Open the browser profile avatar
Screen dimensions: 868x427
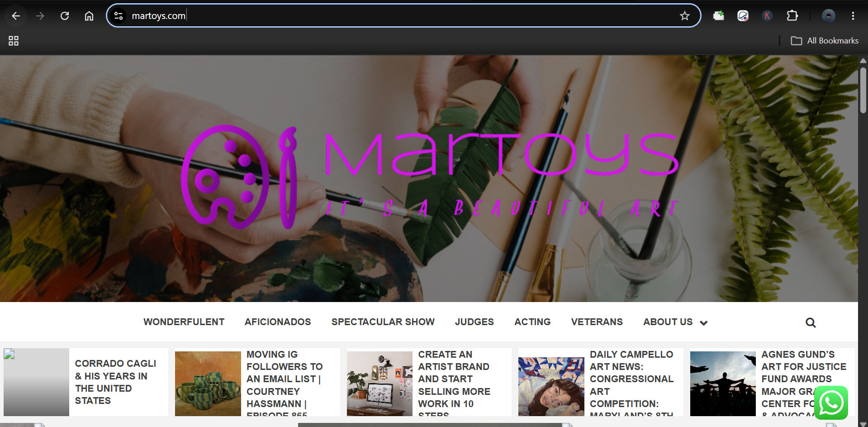pos(828,16)
